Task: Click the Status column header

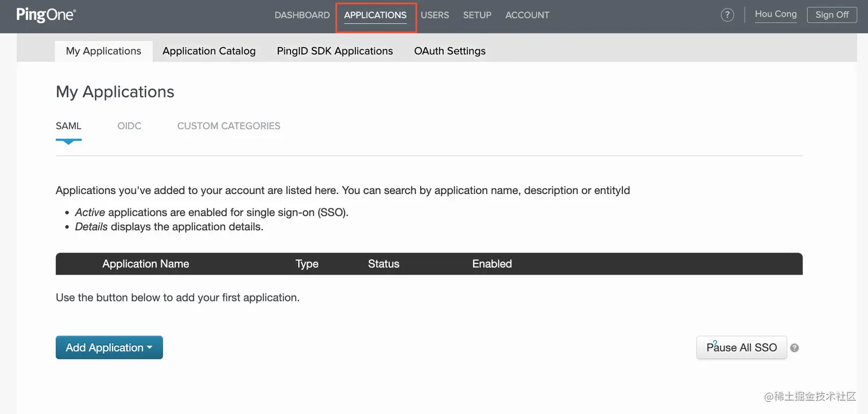Action: coord(383,264)
